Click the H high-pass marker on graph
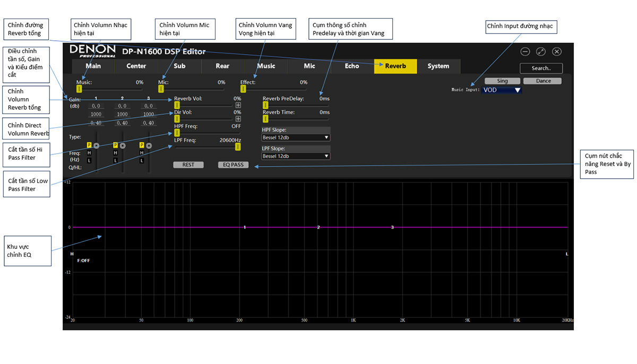 (x=72, y=254)
